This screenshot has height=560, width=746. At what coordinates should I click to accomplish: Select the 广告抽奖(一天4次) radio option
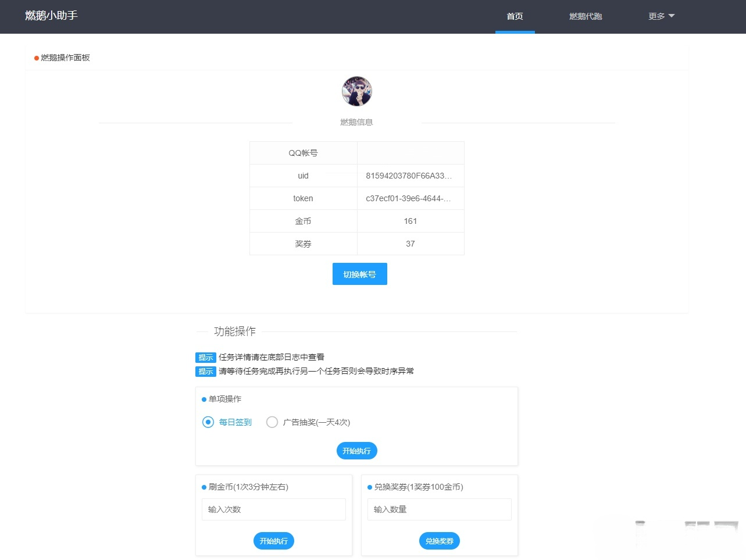pyautogui.click(x=272, y=422)
